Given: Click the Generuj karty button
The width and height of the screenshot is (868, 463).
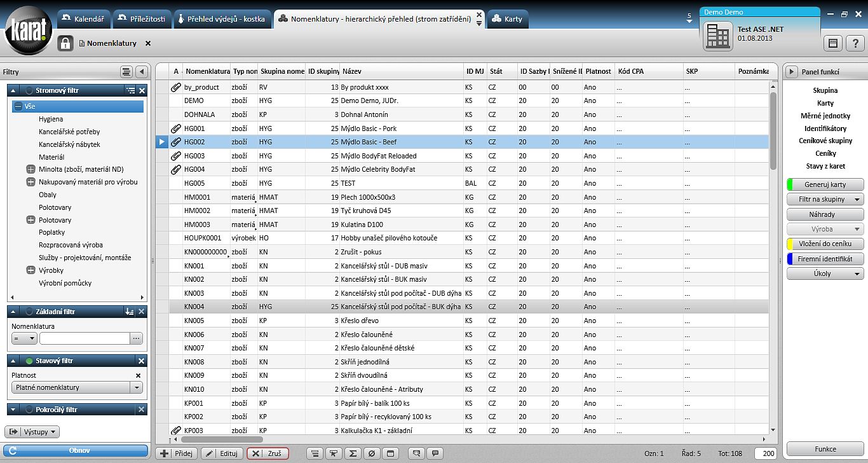Looking at the screenshot, I should tap(825, 184).
